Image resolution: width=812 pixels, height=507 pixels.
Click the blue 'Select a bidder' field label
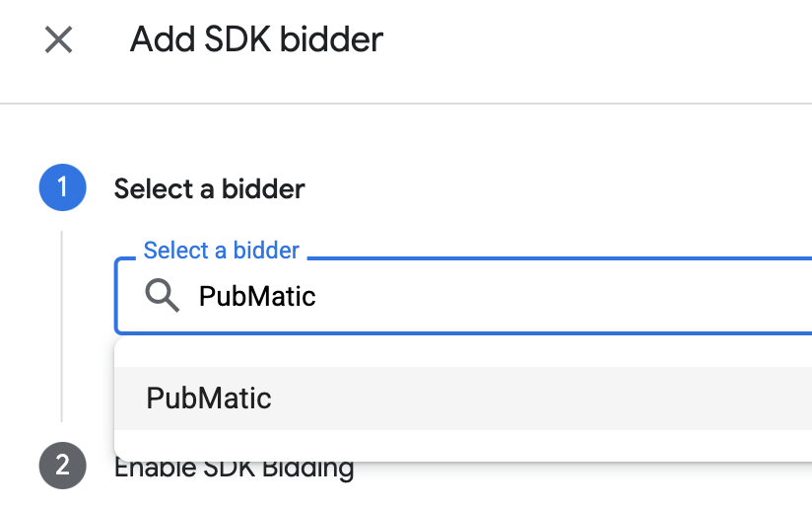tap(221, 251)
